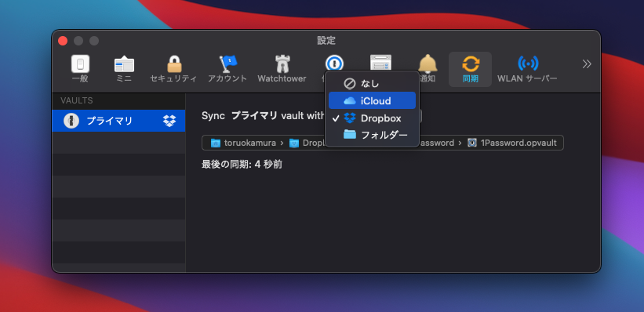Choose フォルダー in the sync menu

[372, 135]
